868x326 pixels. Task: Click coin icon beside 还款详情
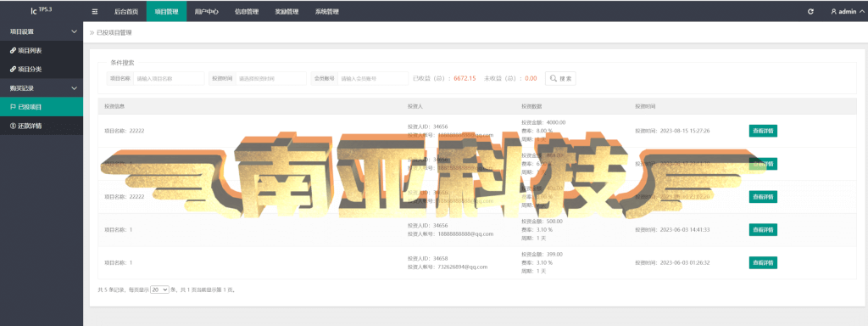pyautogui.click(x=13, y=126)
